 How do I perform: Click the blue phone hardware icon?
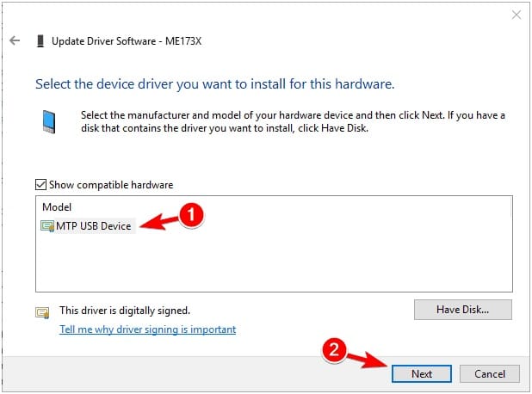49,121
